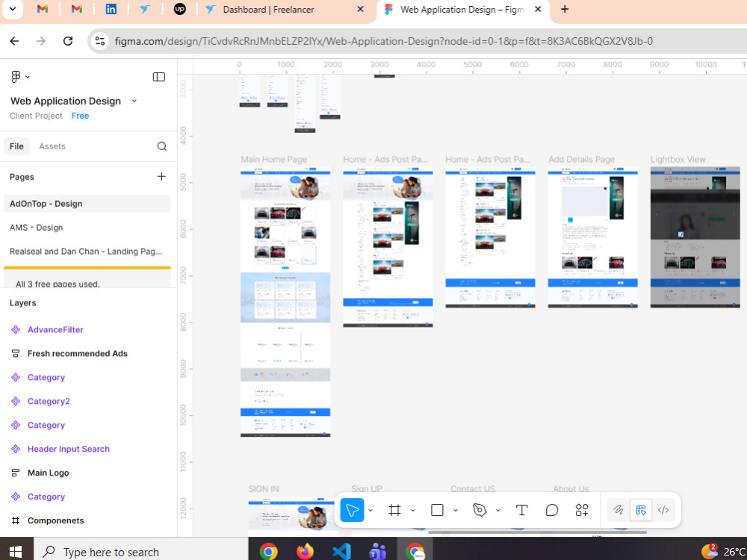Open the second Gmail pinned tab
Screen dimensions: 747x560
77,9
